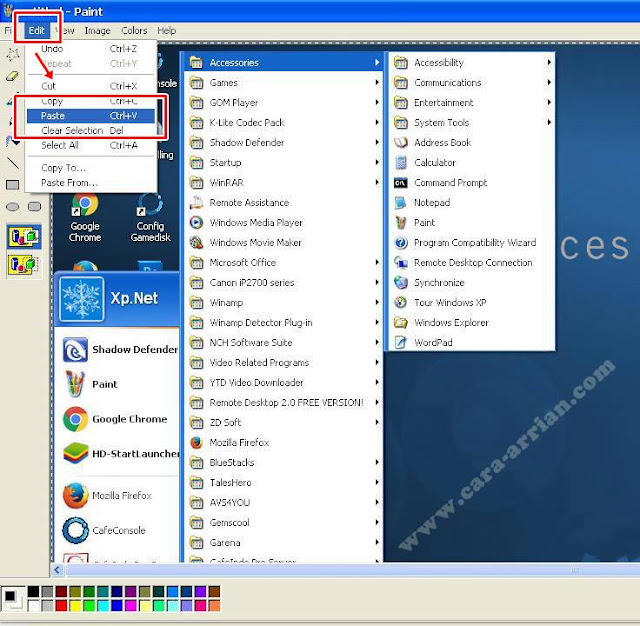Viewport: 640px width, 626px height.
Task: Expand the Accessories submenu arrow
Action: tap(377, 62)
